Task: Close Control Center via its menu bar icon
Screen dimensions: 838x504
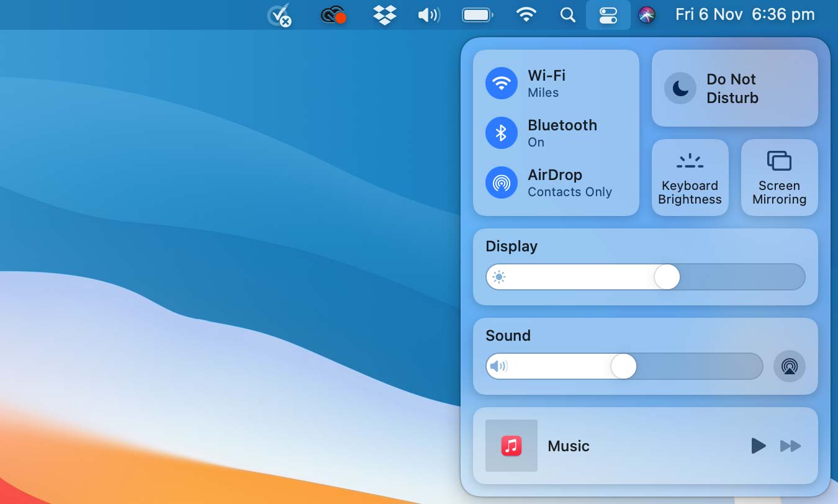Action: click(x=608, y=15)
